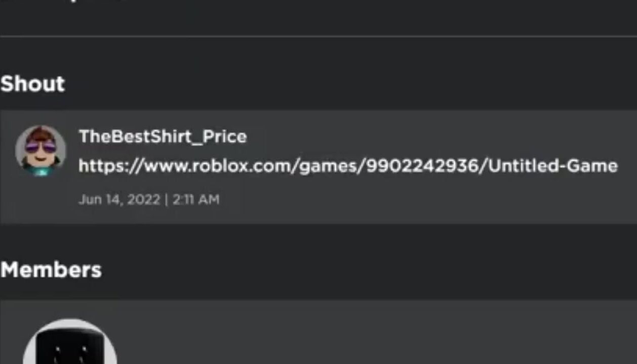
Task: Click the Jun 14, 2022 shout date
Action: tap(119, 199)
